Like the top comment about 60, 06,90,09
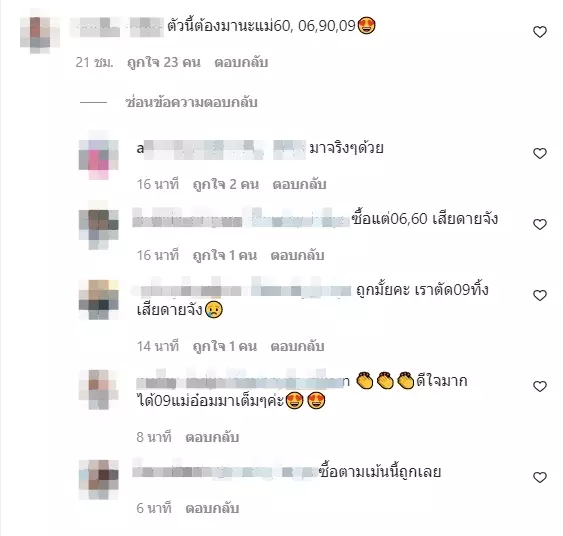563x536 pixels. tap(540, 32)
